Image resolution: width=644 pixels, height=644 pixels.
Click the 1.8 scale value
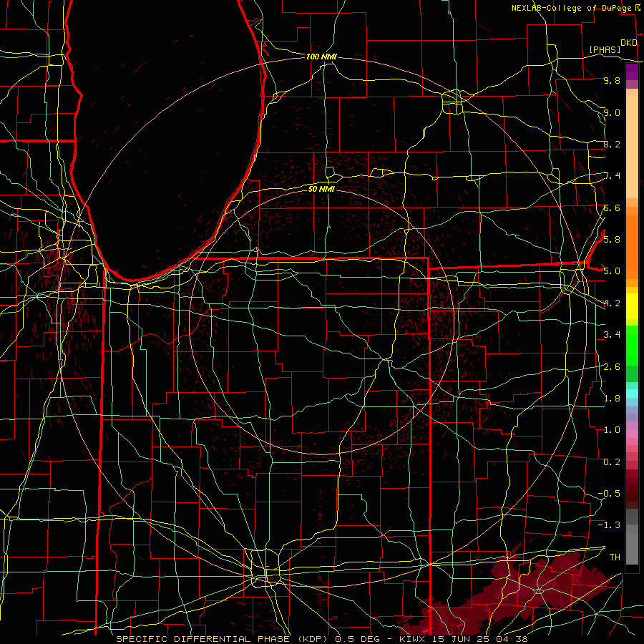(612, 398)
